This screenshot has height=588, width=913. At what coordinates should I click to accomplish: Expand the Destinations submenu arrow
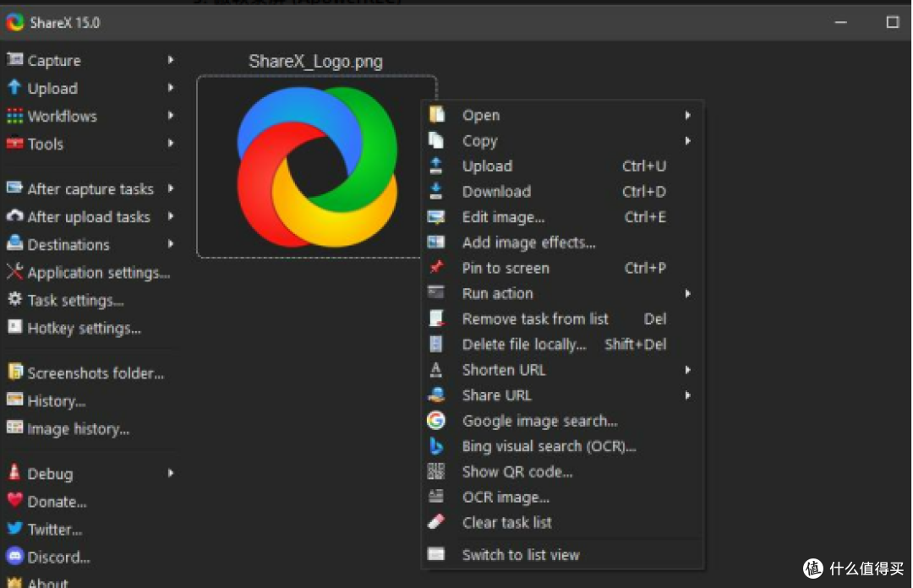pos(171,244)
